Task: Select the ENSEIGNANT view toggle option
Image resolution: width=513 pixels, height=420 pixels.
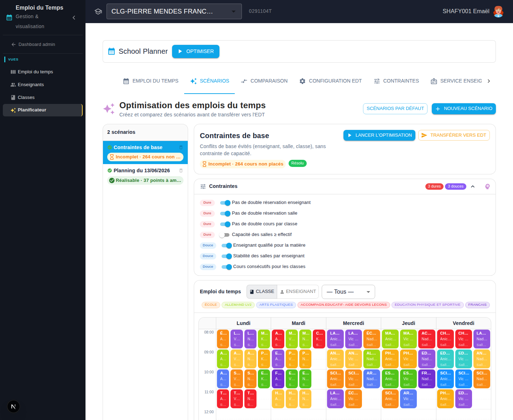Action: 298,292
